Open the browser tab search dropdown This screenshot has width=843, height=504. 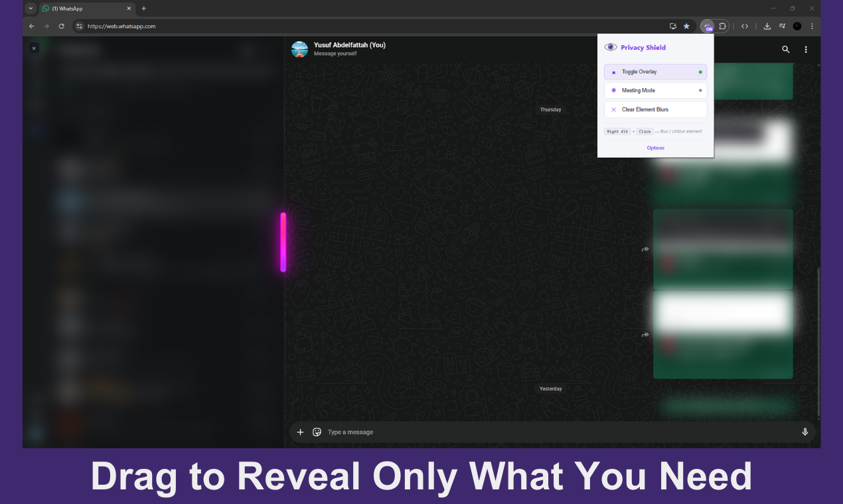pyautogui.click(x=31, y=9)
